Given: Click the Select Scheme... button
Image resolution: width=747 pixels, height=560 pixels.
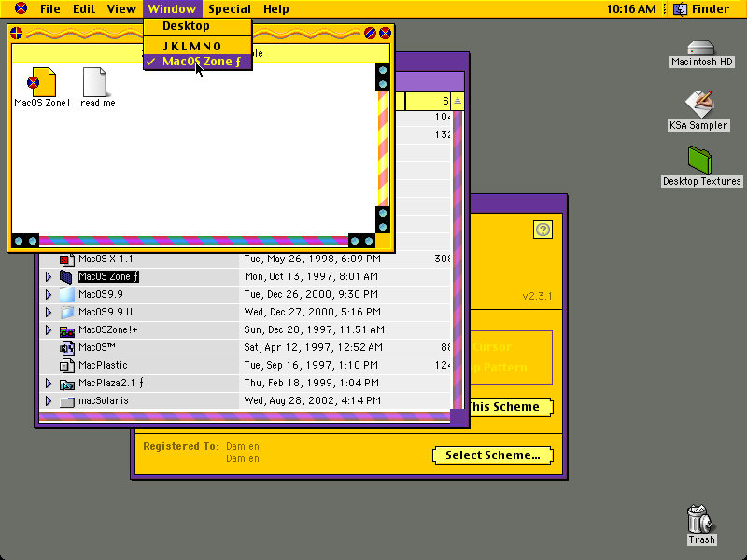Looking at the screenshot, I should click(x=493, y=455).
